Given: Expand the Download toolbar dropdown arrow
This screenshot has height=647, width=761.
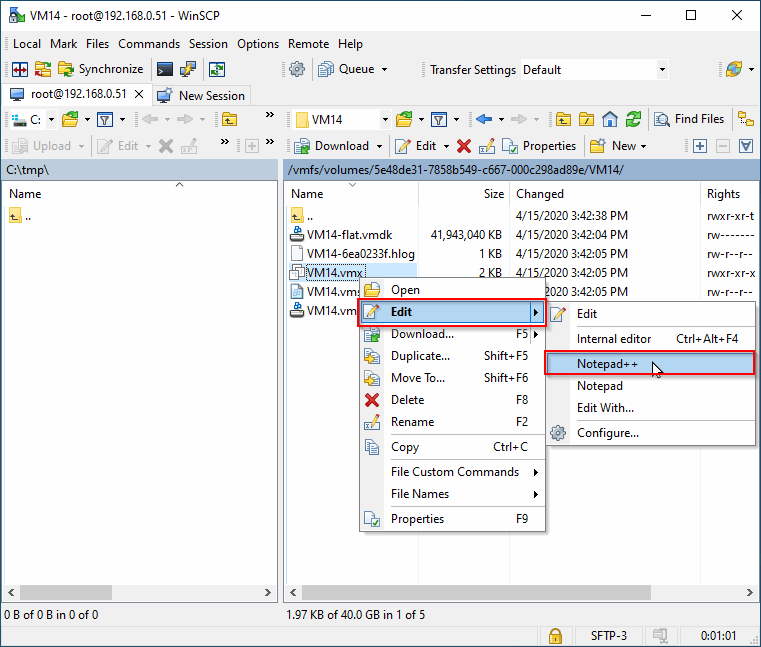Looking at the screenshot, I should tap(379, 146).
